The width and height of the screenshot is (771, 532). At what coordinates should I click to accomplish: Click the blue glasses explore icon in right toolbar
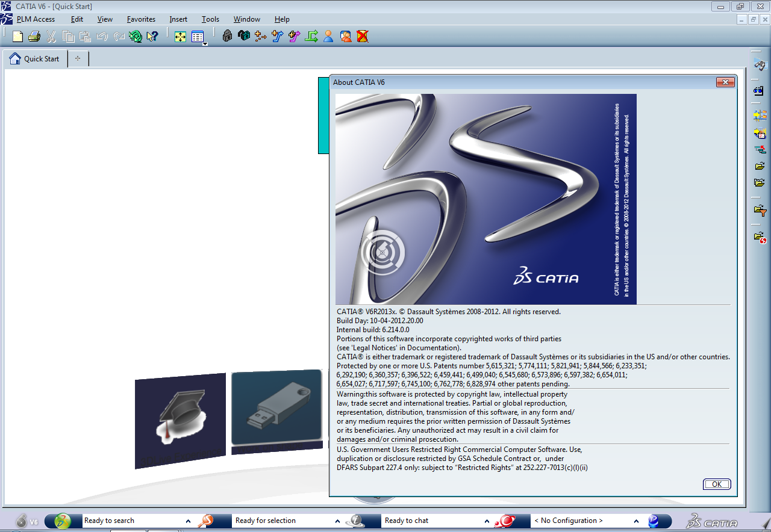pyautogui.click(x=760, y=91)
